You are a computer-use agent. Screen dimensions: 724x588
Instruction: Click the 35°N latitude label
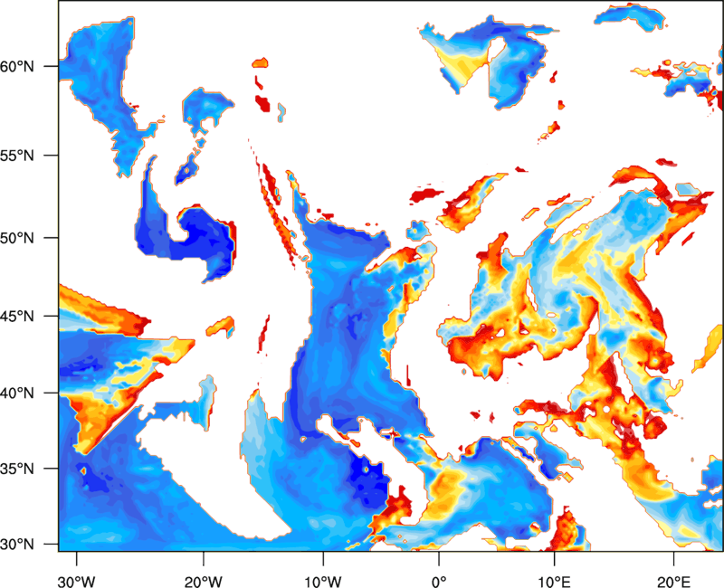point(17,469)
